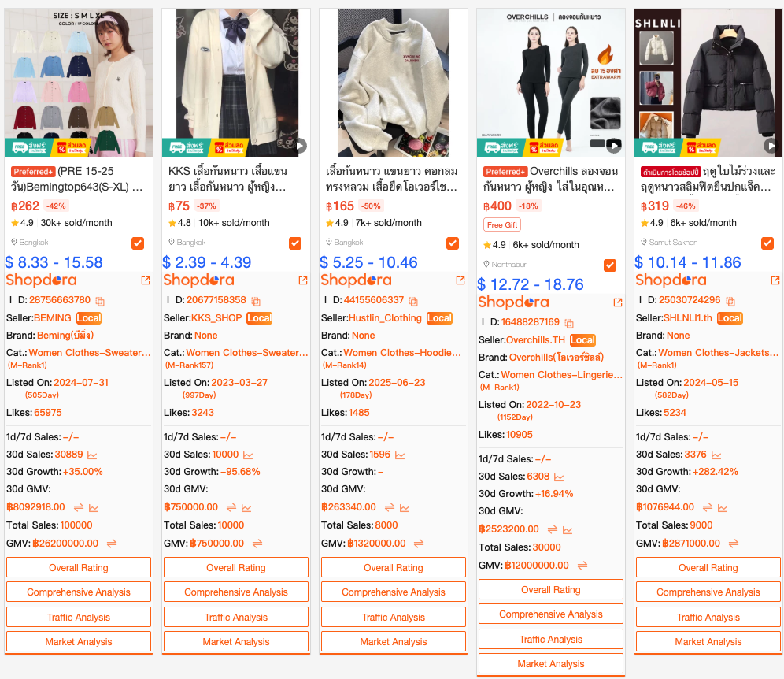
Task: Open Overall Rating for BEMING product
Action: pyautogui.click(x=79, y=567)
